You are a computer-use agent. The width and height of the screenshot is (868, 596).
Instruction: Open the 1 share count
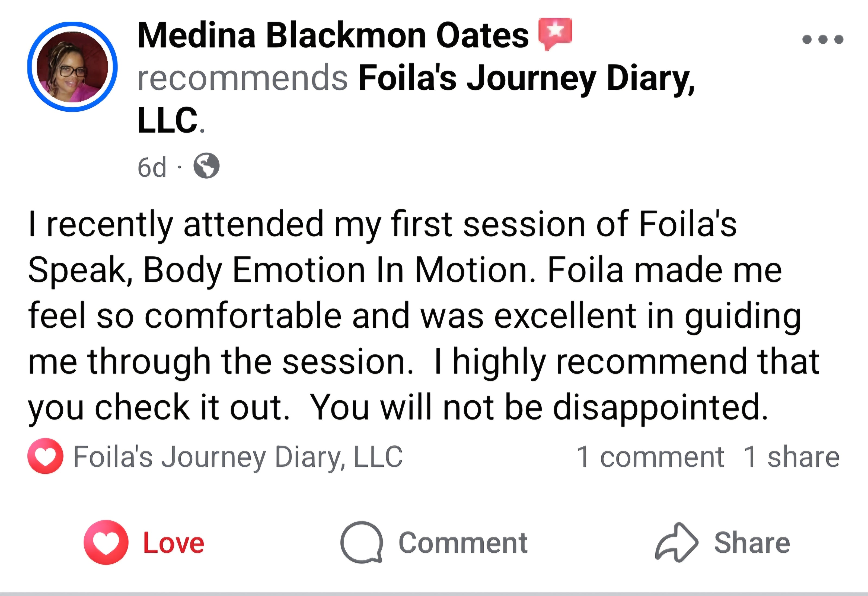[792, 457]
